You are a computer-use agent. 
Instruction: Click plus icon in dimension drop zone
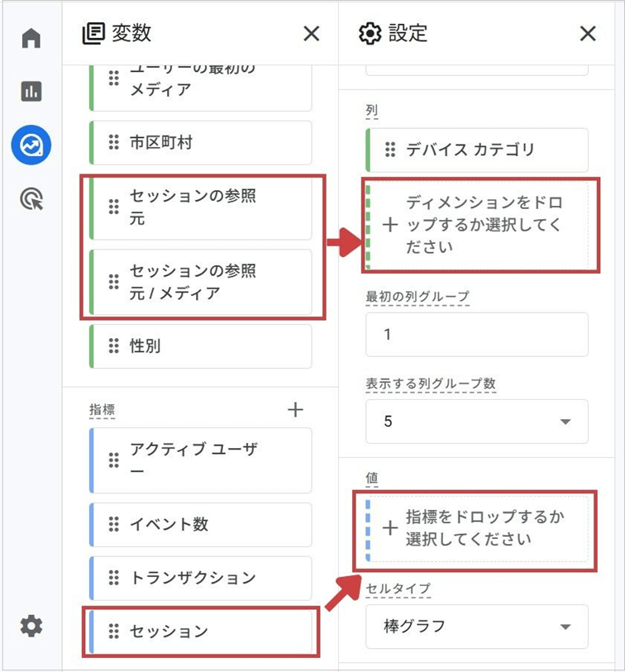point(390,225)
